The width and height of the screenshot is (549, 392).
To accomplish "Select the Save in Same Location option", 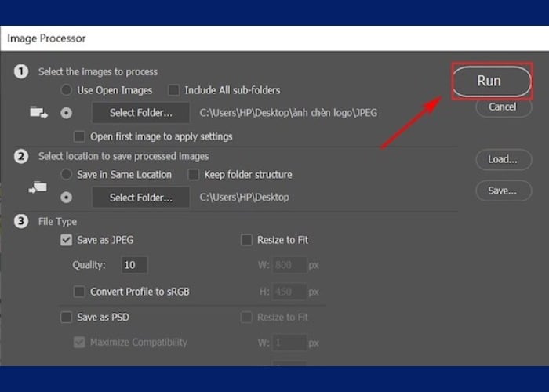I will pyautogui.click(x=67, y=174).
